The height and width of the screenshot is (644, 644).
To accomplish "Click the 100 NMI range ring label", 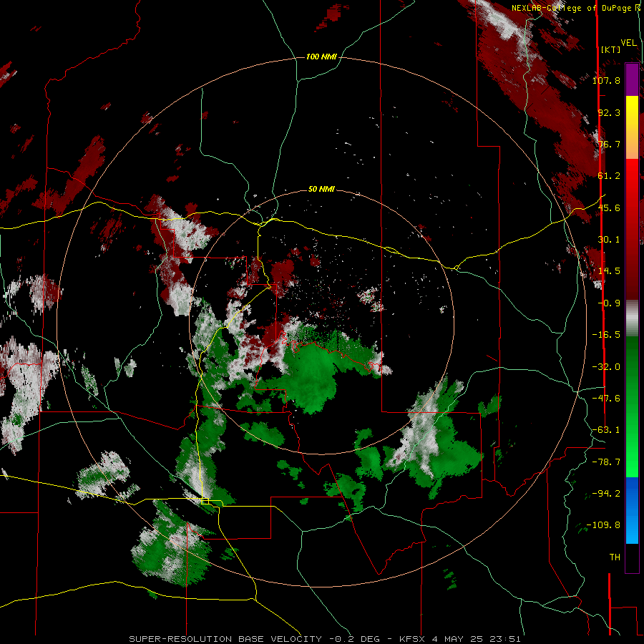I will 321,57.
